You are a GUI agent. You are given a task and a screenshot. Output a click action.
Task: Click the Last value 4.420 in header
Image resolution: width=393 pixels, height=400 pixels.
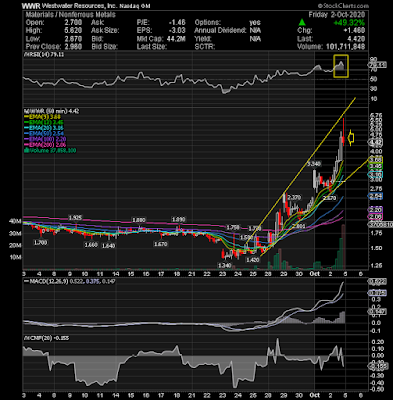[356, 39]
